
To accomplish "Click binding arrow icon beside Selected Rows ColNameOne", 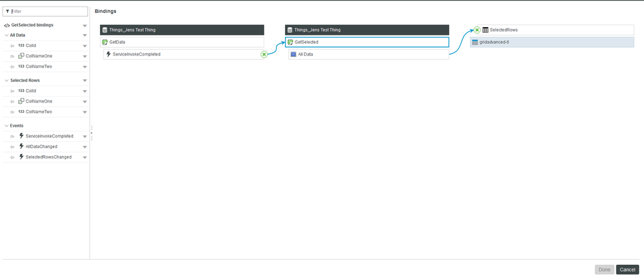I will [12, 101].
